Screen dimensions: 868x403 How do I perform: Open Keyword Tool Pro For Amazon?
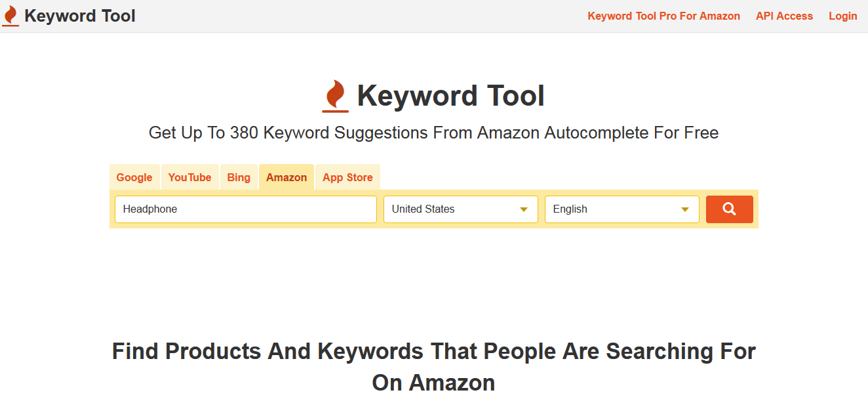click(x=663, y=16)
